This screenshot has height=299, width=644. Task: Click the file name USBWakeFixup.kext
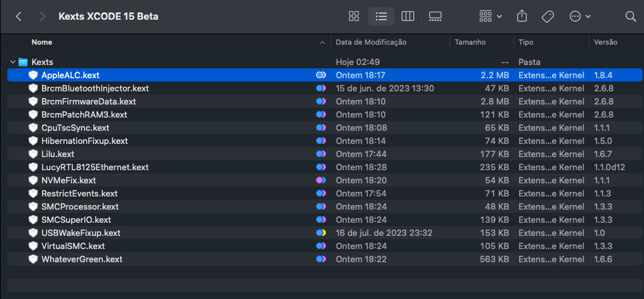pos(81,233)
